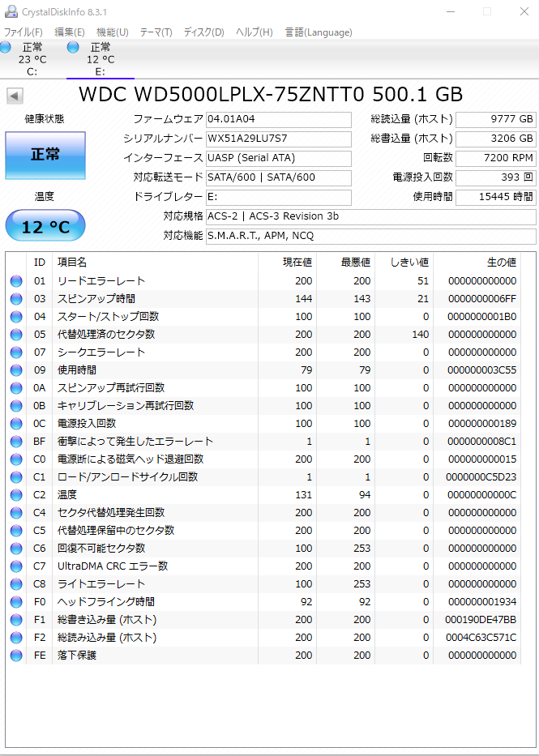Click status orb for row 03 スピンアップ時間

[16, 299]
